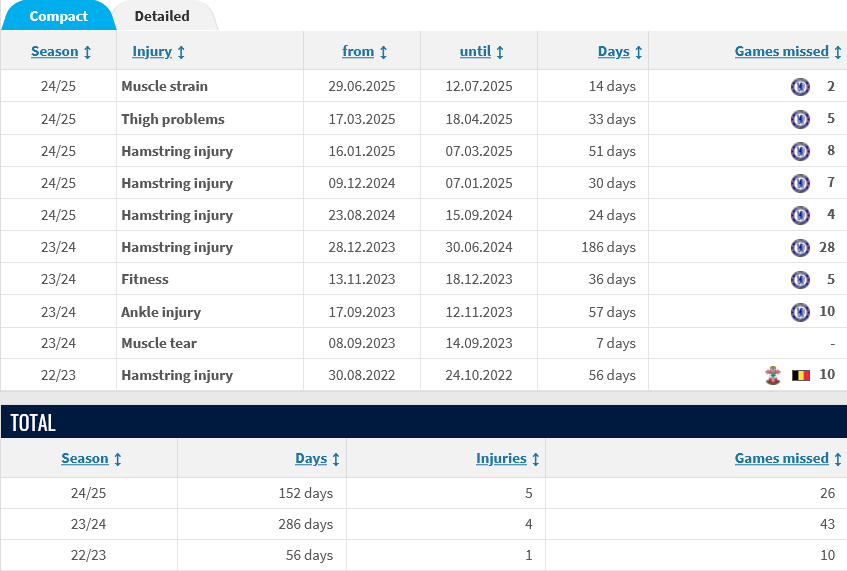Click Southampton crest in 22/23 Hamstring row

773,375
